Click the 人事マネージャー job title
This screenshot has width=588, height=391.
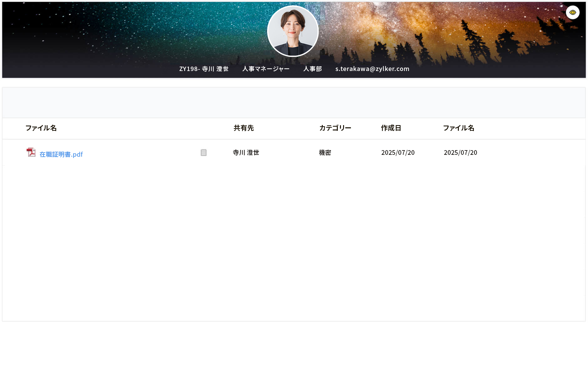(266, 69)
